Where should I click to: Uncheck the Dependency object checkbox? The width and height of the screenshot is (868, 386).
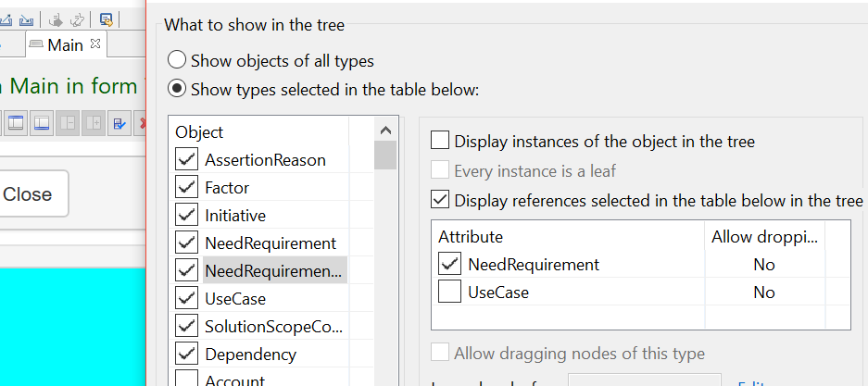[x=186, y=354]
